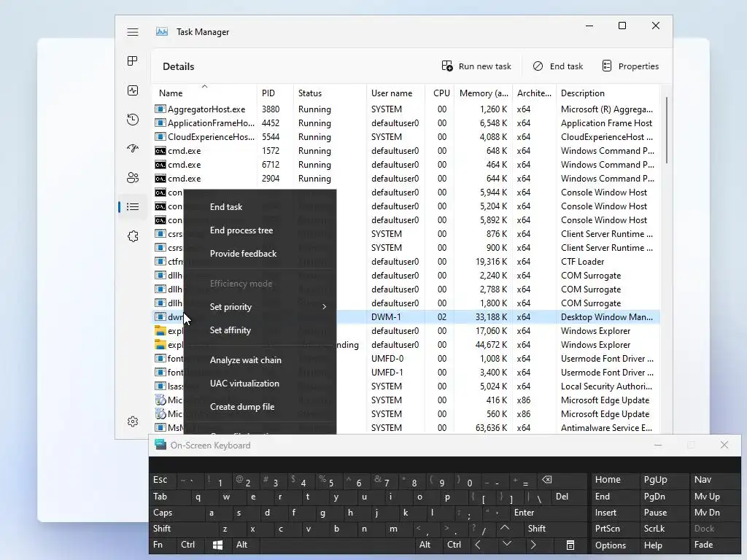
Task: Tap the Windows logo key on keyboard
Action: point(217,545)
